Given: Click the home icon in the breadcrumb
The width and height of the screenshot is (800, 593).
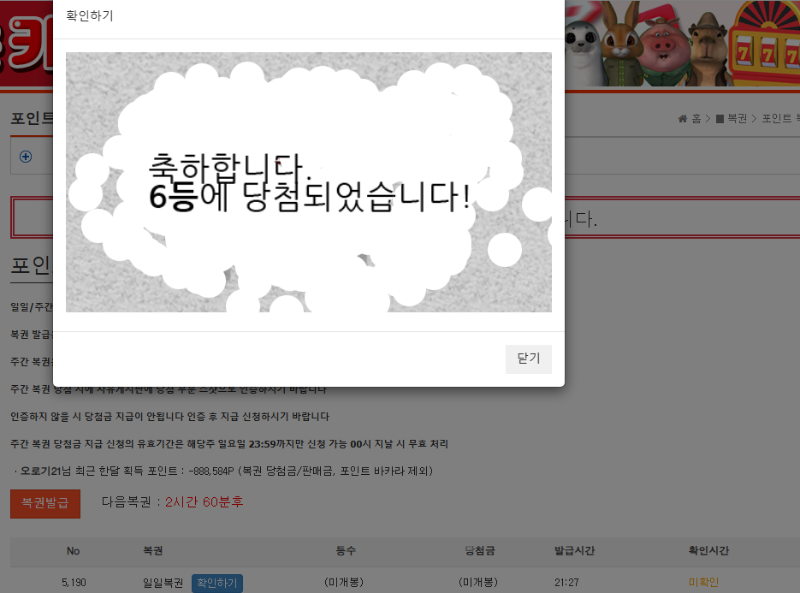Looking at the screenshot, I should coord(683,118).
